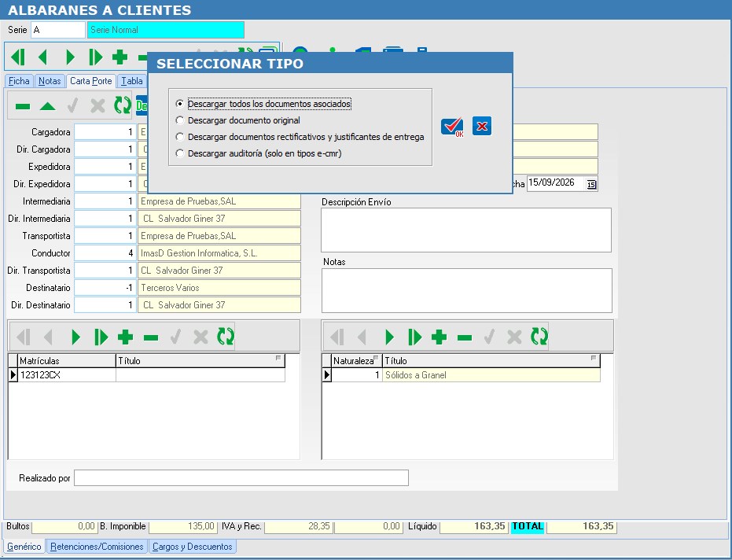Screen dimensions: 732x560
Task: Go to previous record in main toolbar
Action: pos(43,57)
